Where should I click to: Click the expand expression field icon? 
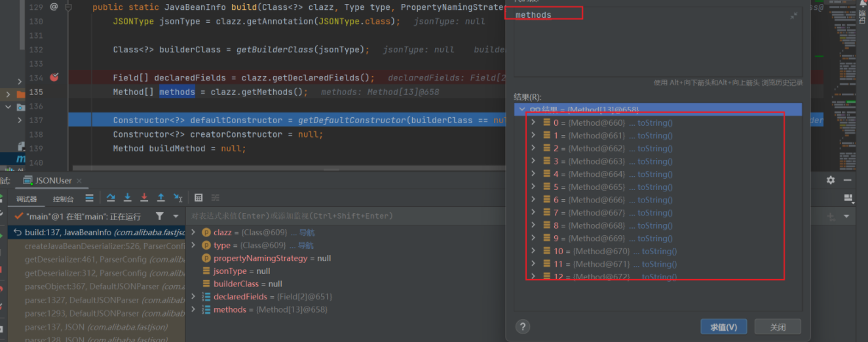pos(794,15)
